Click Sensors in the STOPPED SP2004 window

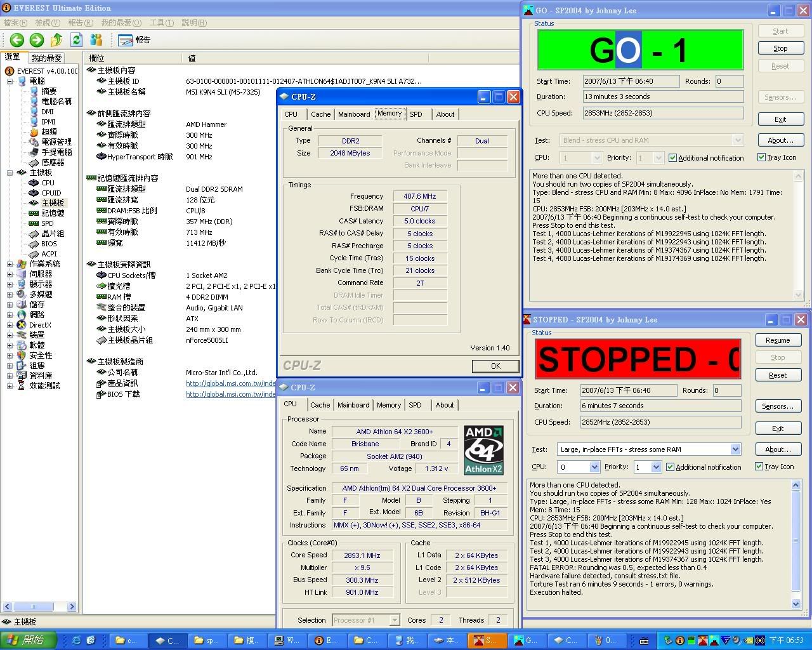[778, 406]
